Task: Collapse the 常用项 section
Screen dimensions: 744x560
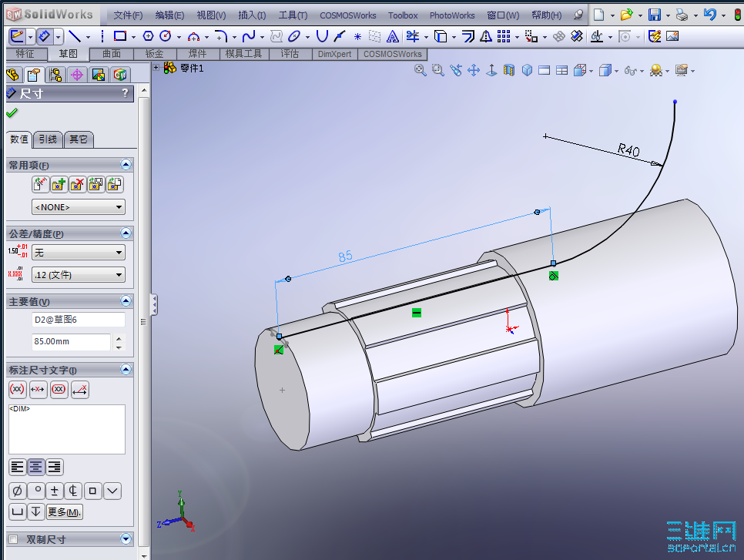Action: [x=126, y=165]
